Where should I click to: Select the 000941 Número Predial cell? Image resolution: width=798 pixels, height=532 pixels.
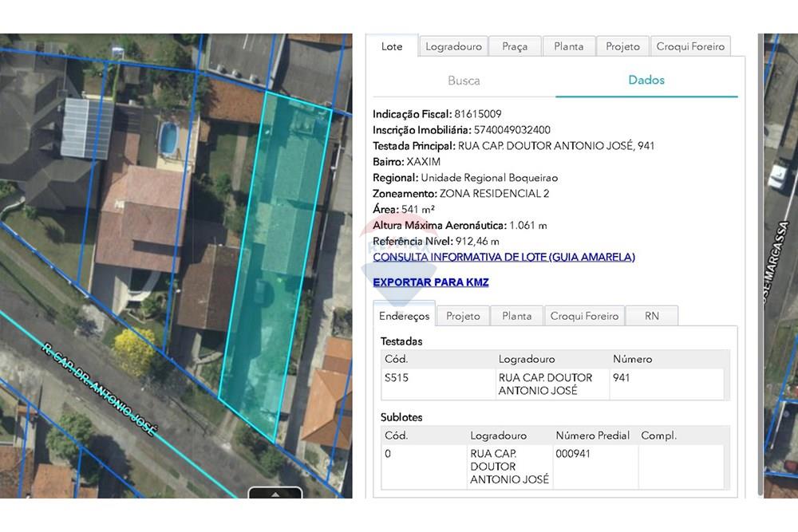pos(572,454)
